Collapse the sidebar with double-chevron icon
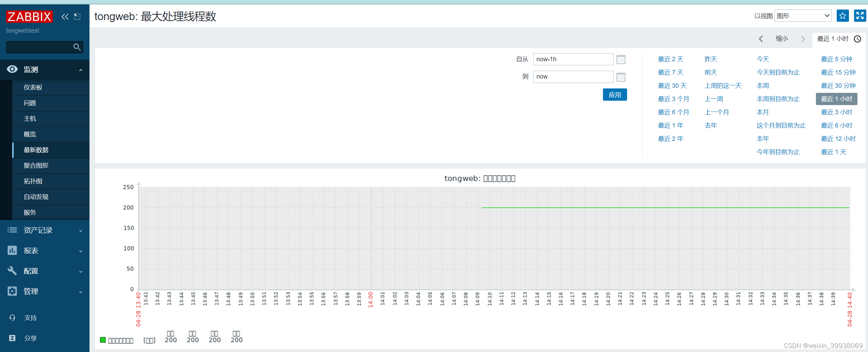868x352 pixels. [65, 16]
